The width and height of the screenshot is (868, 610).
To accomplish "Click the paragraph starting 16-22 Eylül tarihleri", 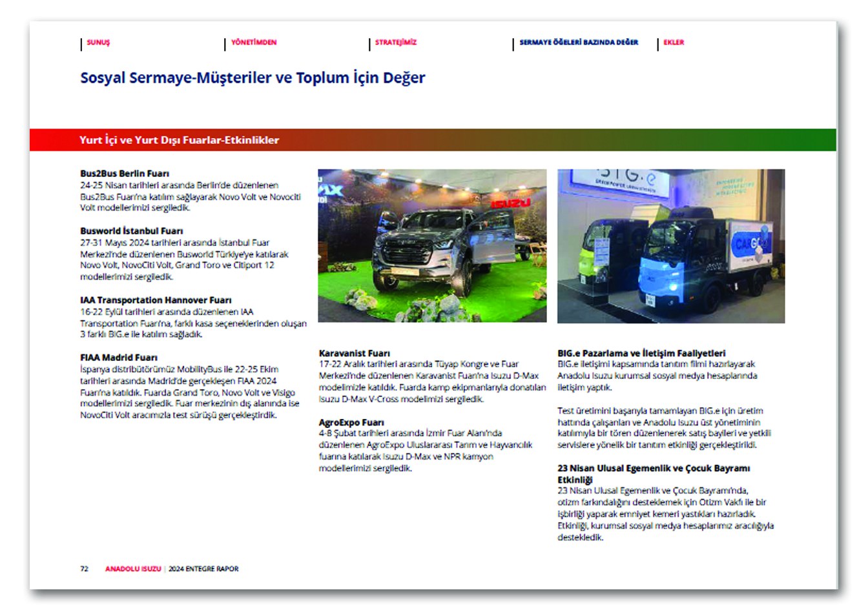I will [193, 323].
